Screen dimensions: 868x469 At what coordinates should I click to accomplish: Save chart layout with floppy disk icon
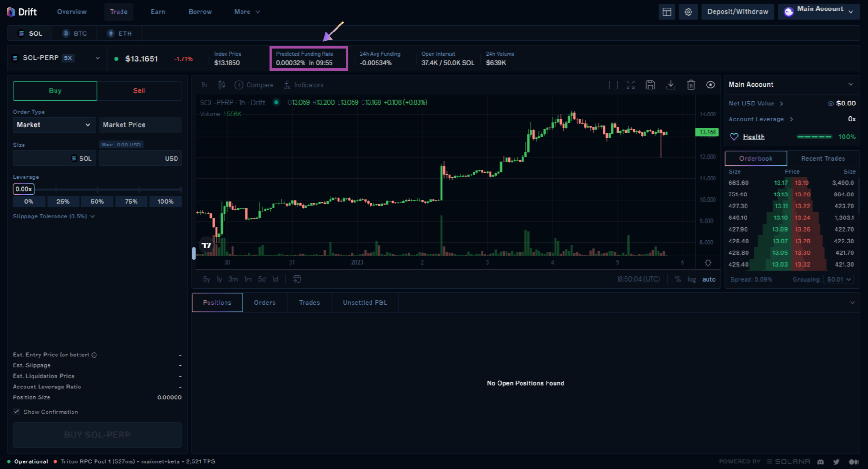tap(650, 85)
